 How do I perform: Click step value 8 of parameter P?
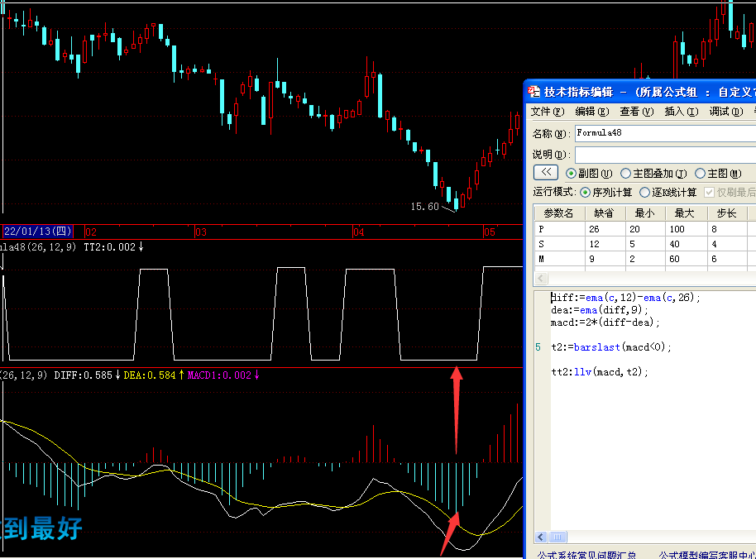(727, 229)
